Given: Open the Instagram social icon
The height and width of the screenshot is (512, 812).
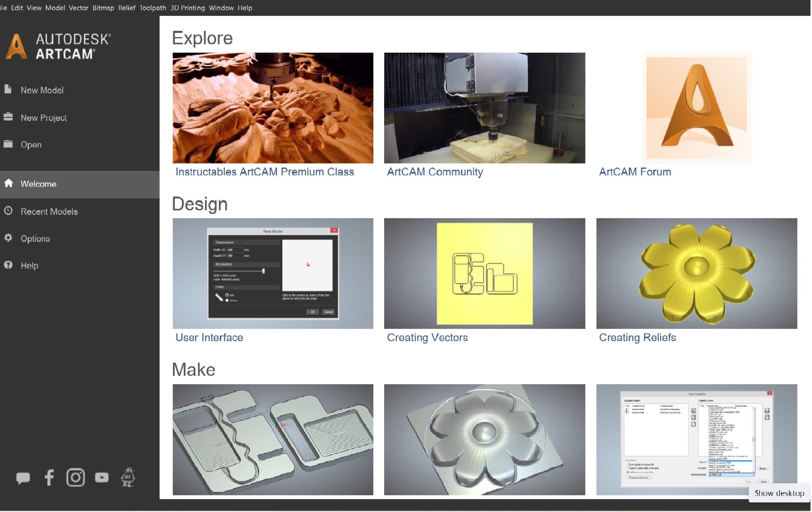Looking at the screenshot, I should pyautogui.click(x=75, y=477).
